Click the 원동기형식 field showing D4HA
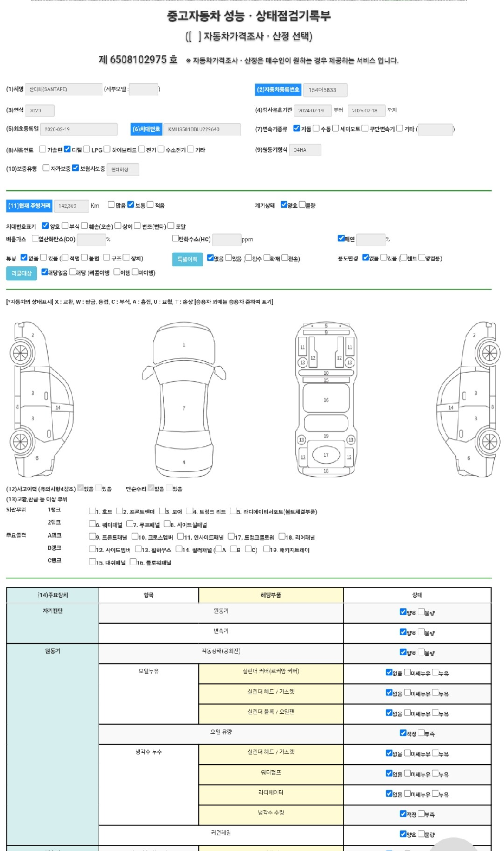Image resolution: width=504 pixels, height=851 pixels. pos(305,150)
